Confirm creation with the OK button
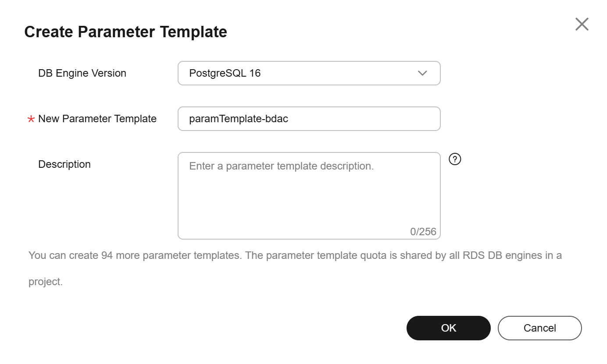The width and height of the screenshot is (607, 364). [x=448, y=328]
